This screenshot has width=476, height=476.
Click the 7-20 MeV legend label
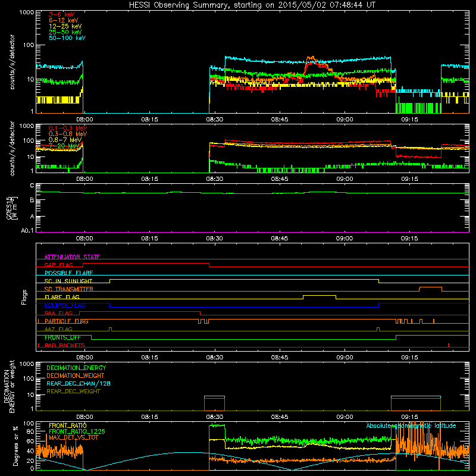(64, 146)
